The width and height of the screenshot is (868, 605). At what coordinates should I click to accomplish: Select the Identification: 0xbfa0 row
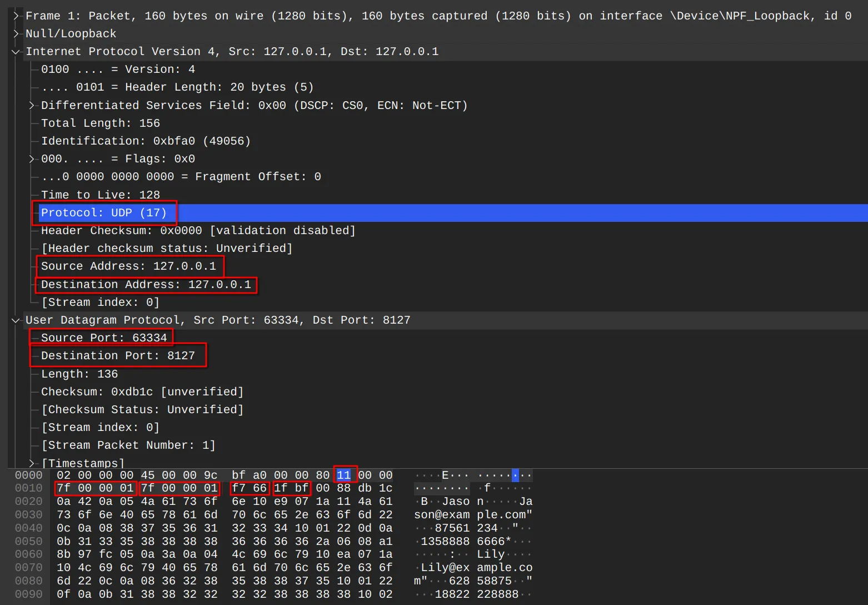pyautogui.click(x=146, y=141)
